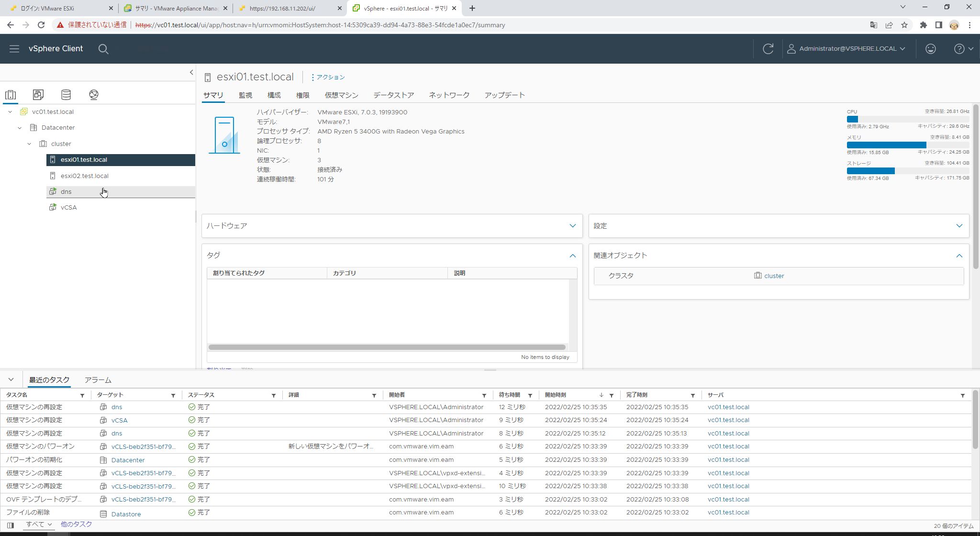The image size is (980, 536).
Task: Filter the 開始者 column
Action: 484,395
